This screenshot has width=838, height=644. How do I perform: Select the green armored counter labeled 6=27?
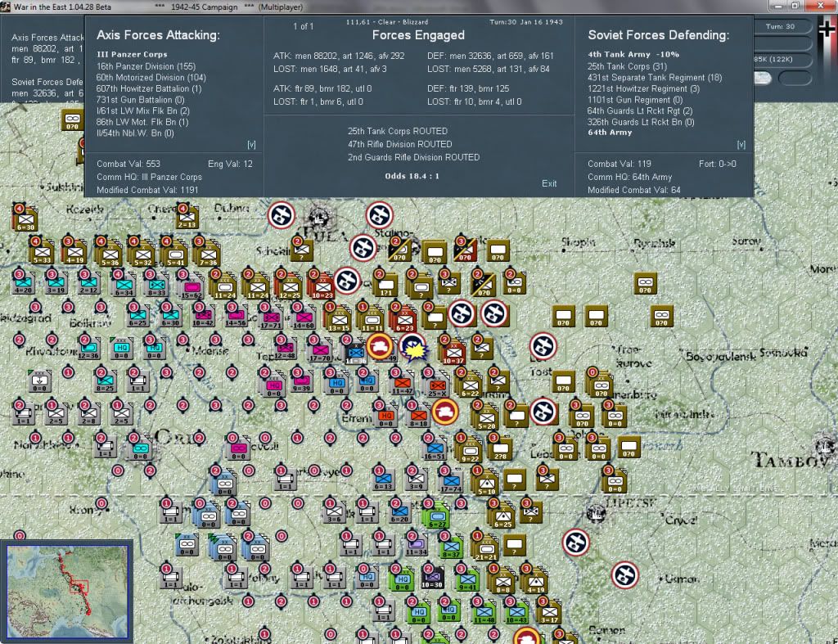pyautogui.click(x=437, y=517)
